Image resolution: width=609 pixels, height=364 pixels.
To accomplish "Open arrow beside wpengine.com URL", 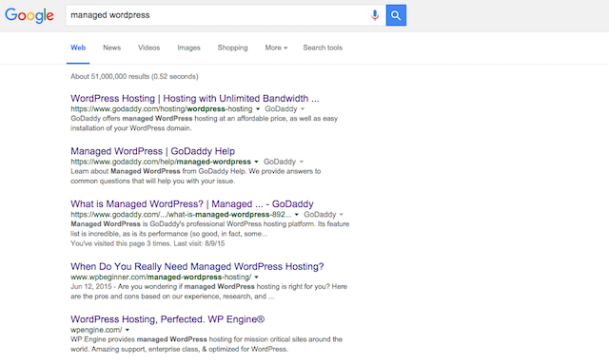I will [128, 330].
